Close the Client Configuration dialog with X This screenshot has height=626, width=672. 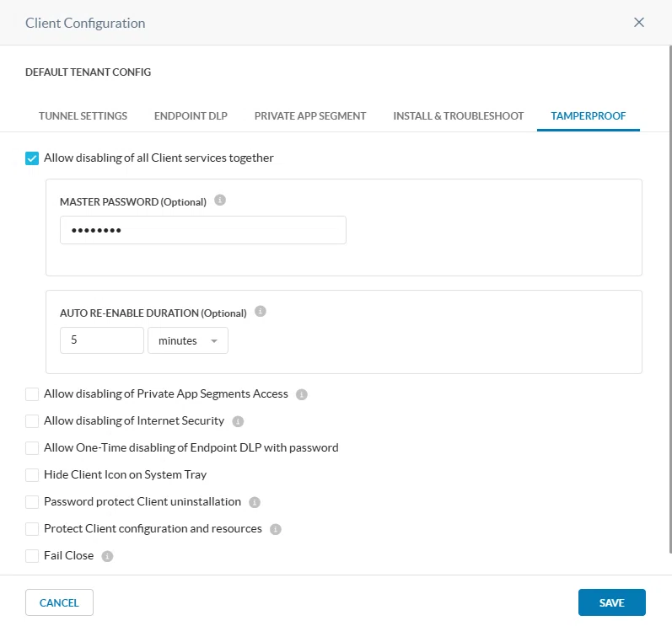click(638, 22)
